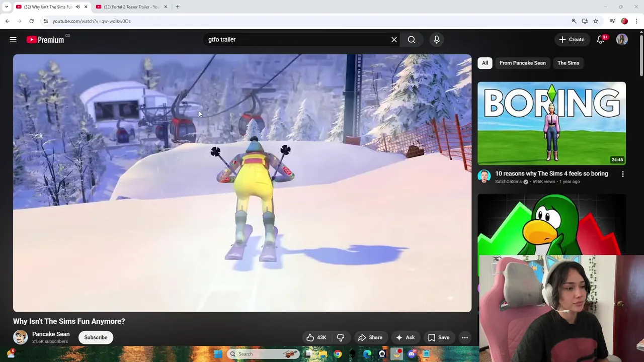Screen dimensions: 644x362
Task: Like the video with thumbs up
Action: coord(316,337)
